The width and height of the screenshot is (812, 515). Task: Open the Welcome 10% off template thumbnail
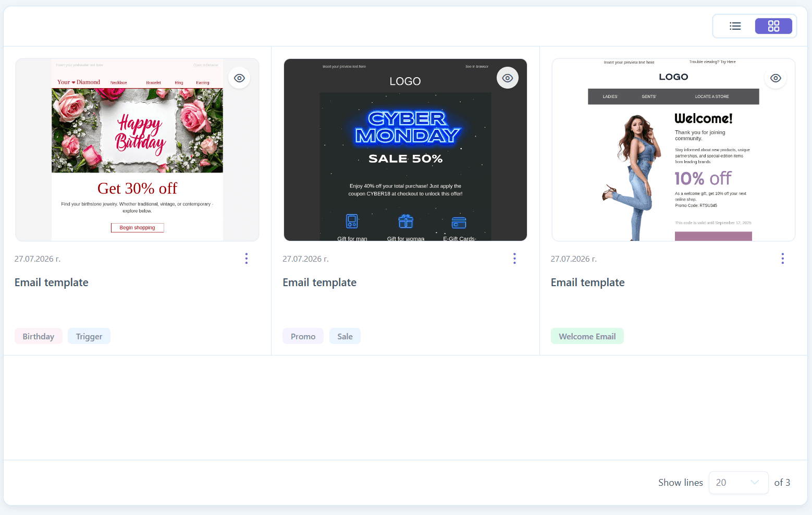pyautogui.click(x=673, y=150)
